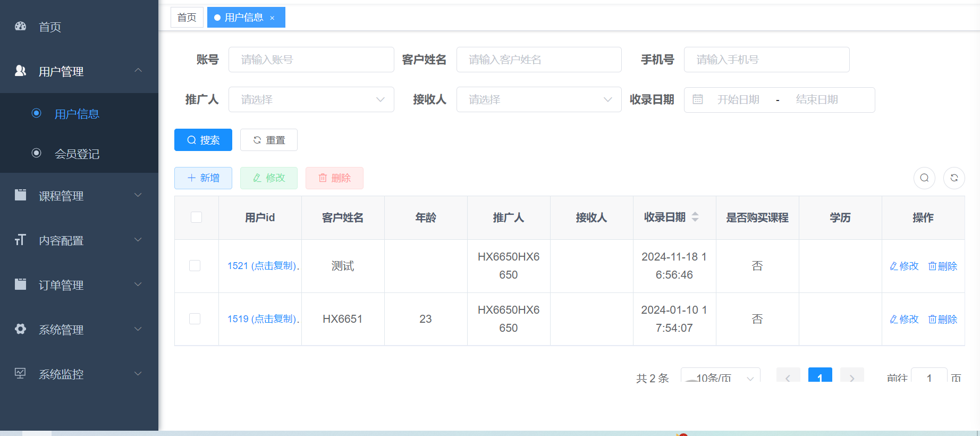This screenshot has height=436, width=980.
Task: Close the 用户信息 tab with x icon
Action: pos(272,18)
